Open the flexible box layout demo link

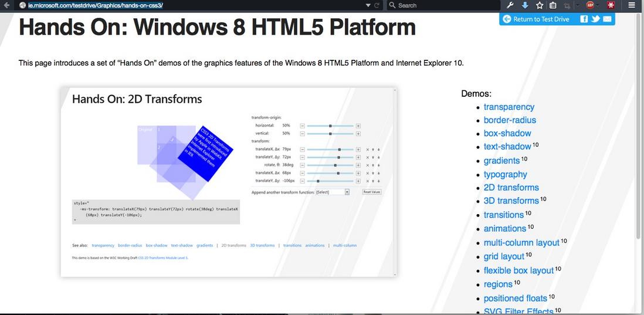[x=518, y=270]
